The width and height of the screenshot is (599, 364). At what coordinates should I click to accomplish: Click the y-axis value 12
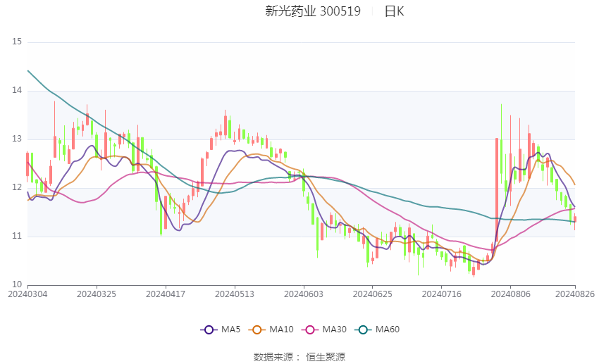coord(17,187)
